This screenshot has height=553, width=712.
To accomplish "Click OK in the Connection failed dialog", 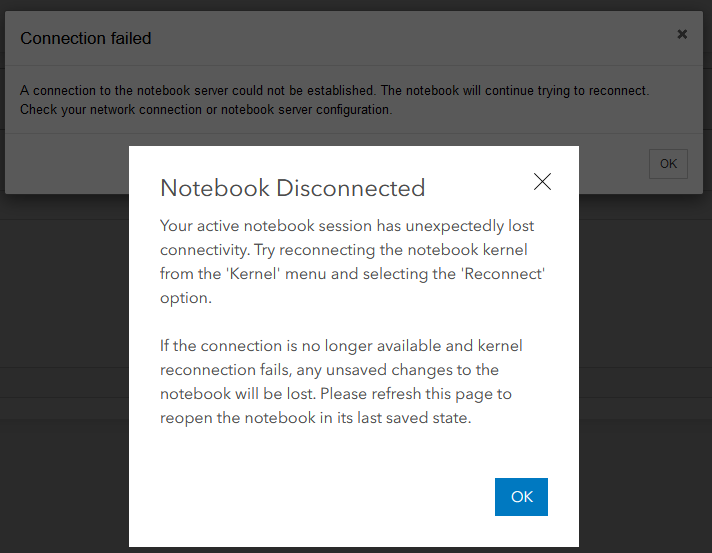I will tap(668, 164).
